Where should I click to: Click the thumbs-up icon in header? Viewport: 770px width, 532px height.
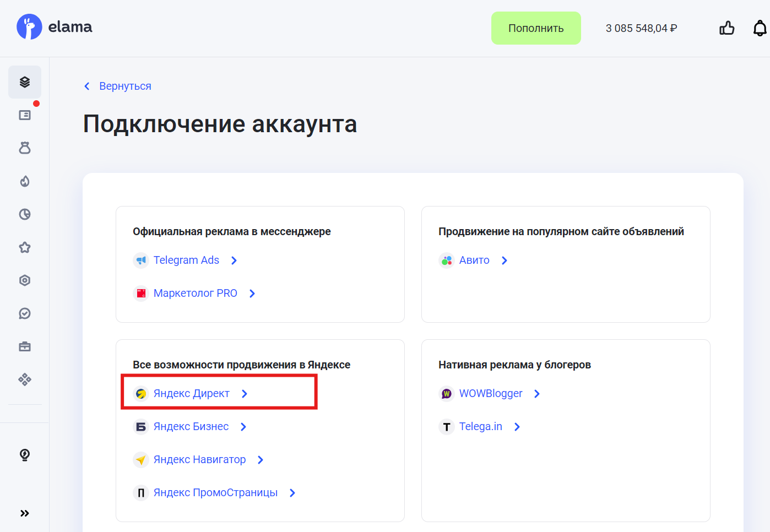point(727,28)
